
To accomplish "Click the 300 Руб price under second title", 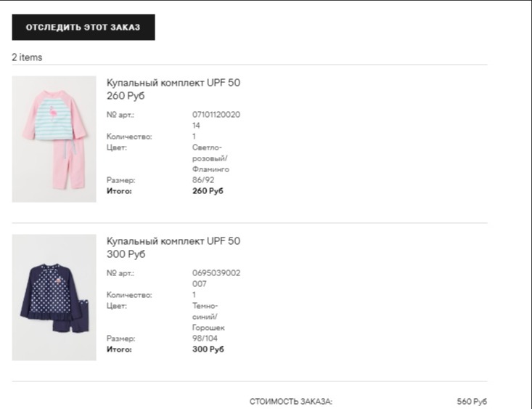I will pos(126,254).
